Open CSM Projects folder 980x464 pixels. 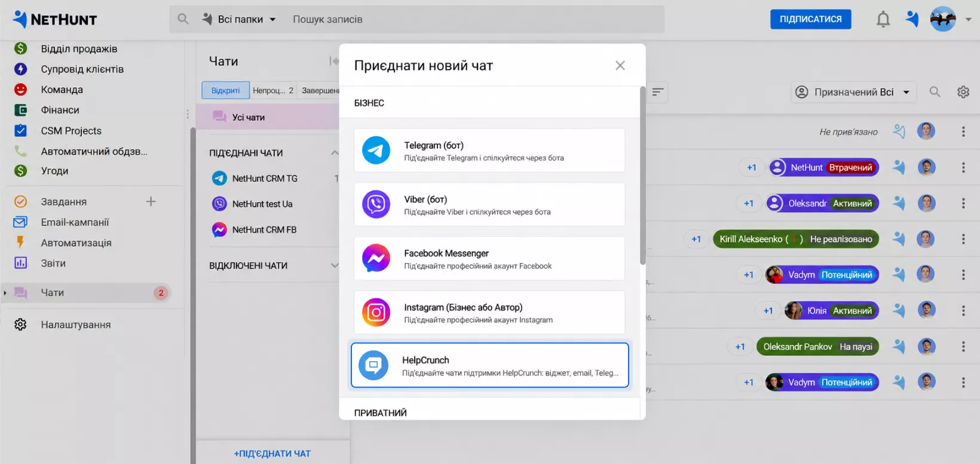(71, 131)
